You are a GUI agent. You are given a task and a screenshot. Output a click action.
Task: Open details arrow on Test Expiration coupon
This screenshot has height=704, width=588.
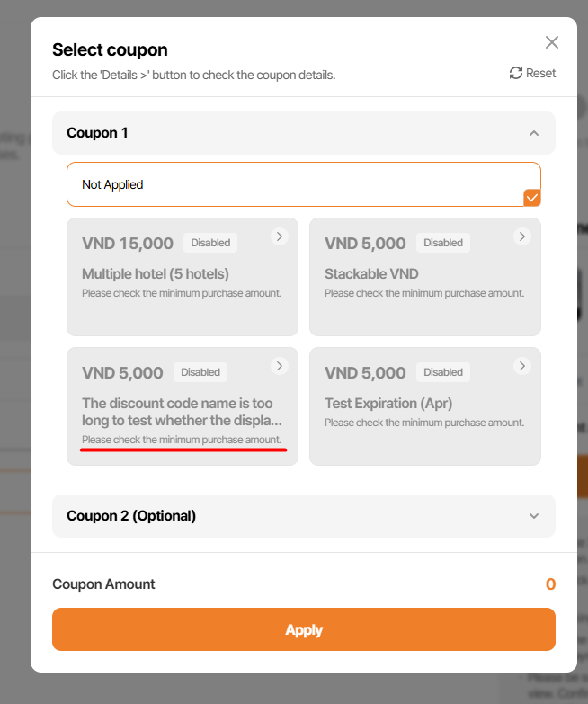(x=522, y=366)
